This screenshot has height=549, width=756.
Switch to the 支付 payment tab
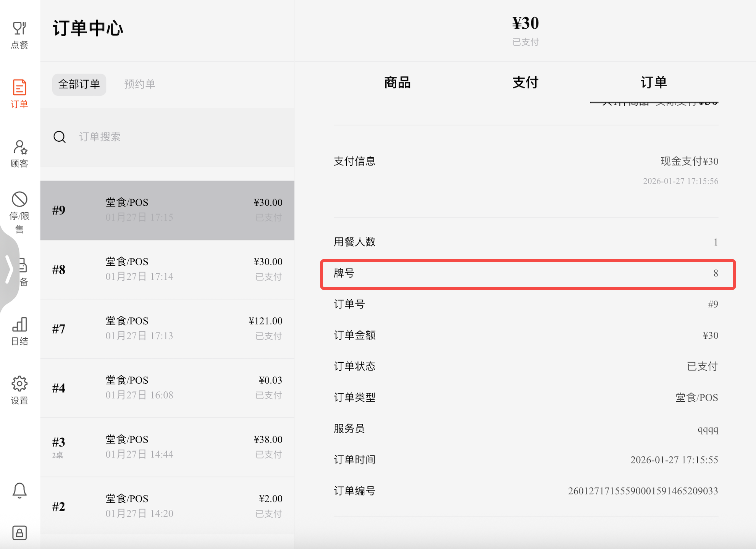click(x=525, y=82)
